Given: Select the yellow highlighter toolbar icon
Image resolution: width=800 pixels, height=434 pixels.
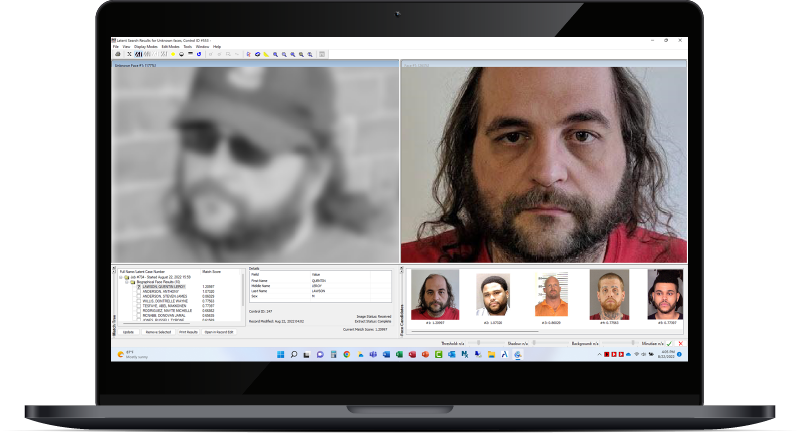Looking at the screenshot, I should pyautogui.click(x=266, y=54).
